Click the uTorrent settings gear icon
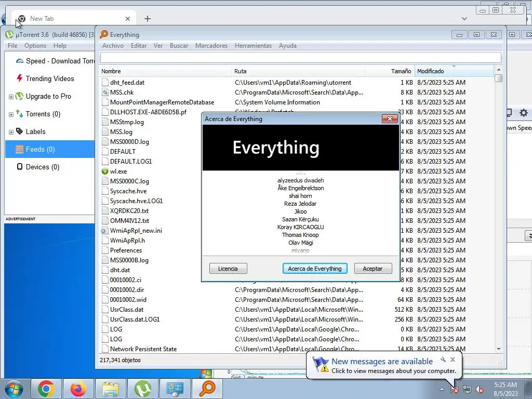The width and height of the screenshot is (532, 399). (x=524, y=113)
